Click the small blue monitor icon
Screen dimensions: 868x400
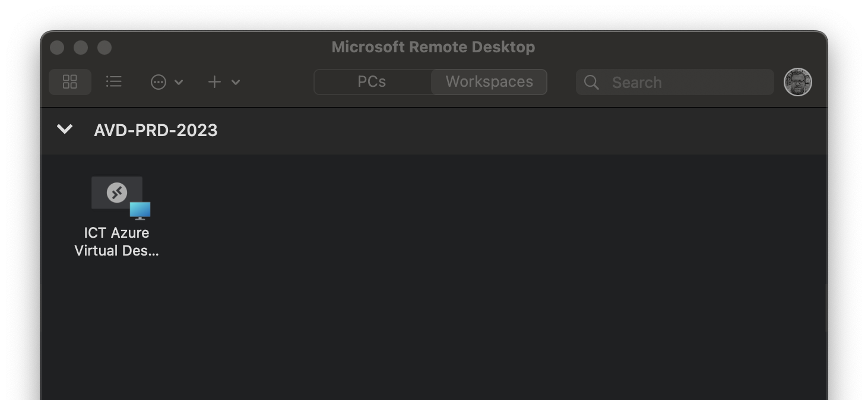pyautogui.click(x=140, y=210)
